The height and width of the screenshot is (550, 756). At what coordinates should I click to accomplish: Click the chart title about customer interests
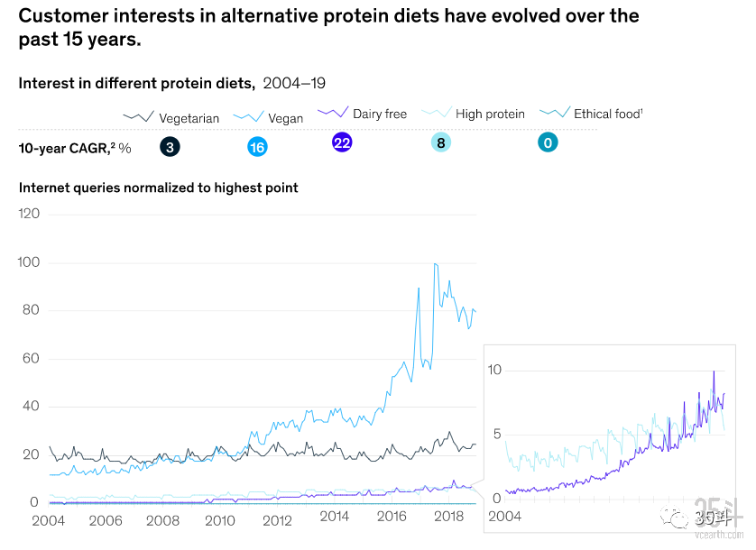(x=328, y=28)
